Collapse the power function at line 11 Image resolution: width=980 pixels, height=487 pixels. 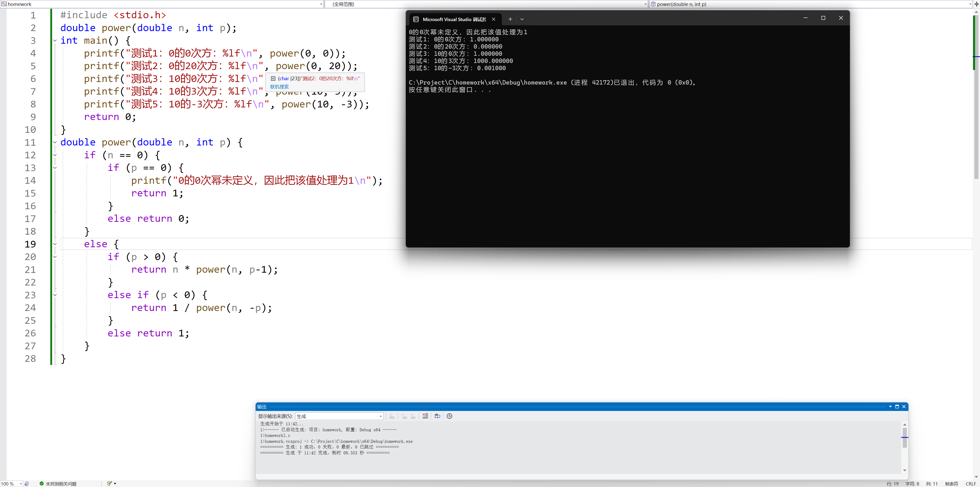(x=55, y=142)
